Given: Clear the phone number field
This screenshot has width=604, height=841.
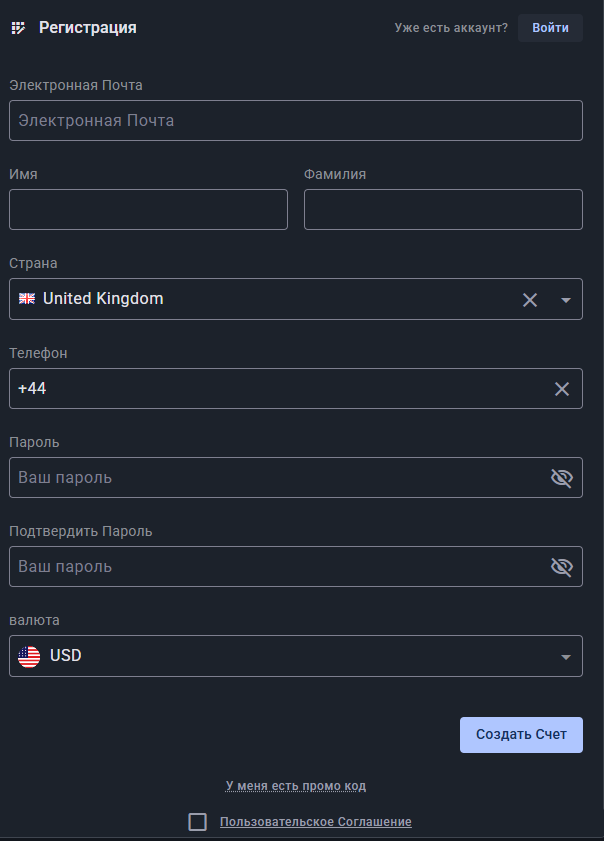Looking at the screenshot, I should click(562, 389).
